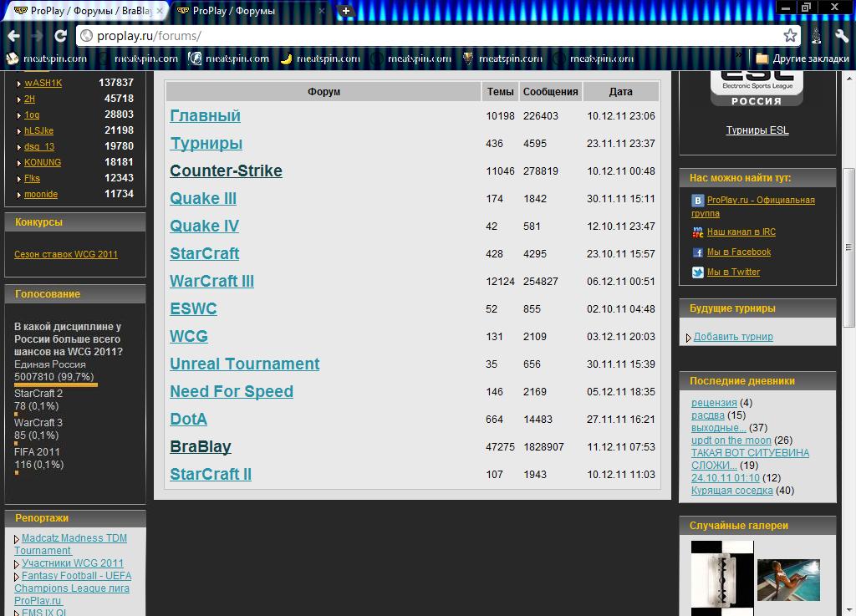Open the WCG forum

pyautogui.click(x=188, y=336)
